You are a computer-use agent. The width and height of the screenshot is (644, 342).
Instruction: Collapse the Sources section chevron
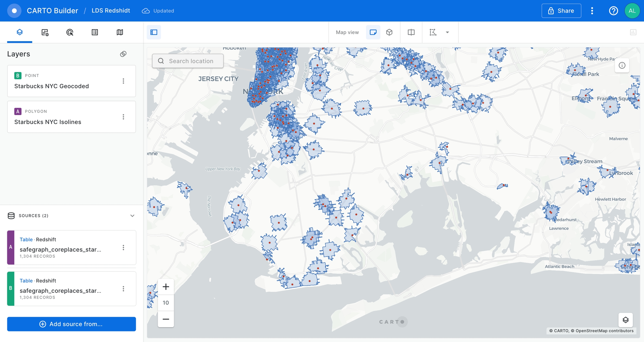132,216
